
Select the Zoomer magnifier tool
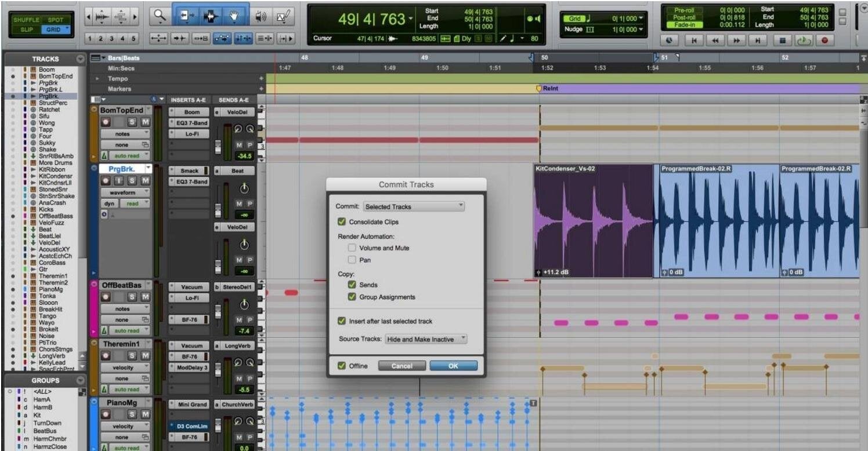point(160,16)
